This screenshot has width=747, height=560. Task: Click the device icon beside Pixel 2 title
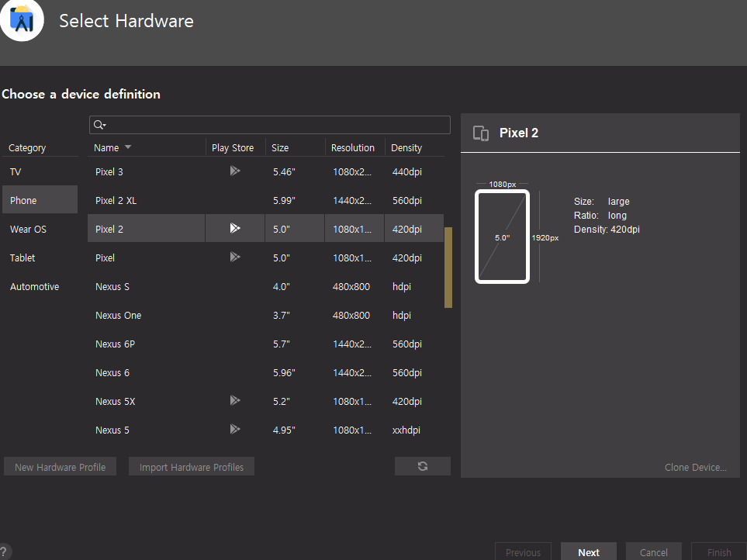click(481, 133)
